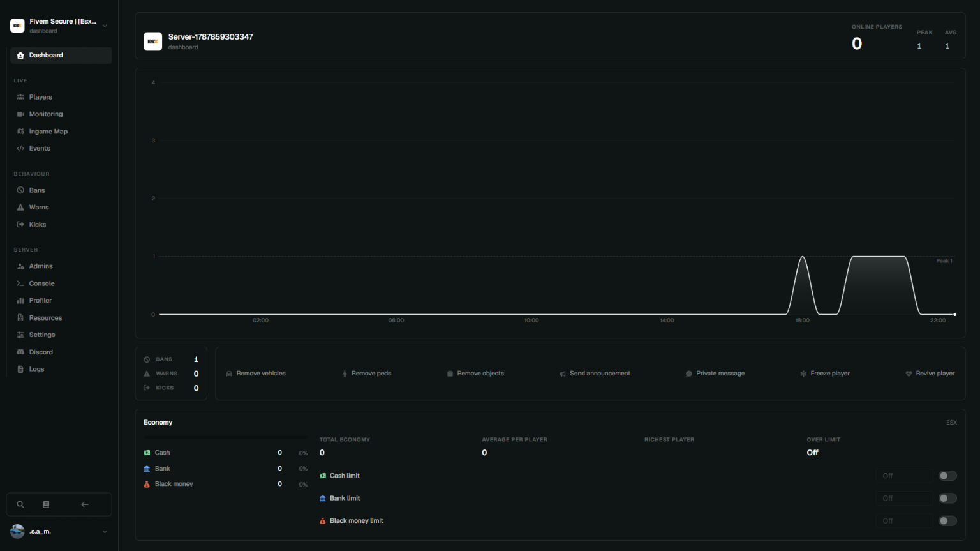Click the Logs document icon
980x551 pixels.
20,370
